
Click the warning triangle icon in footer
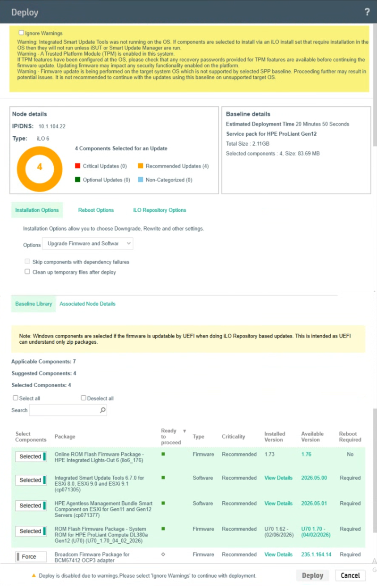tap(34, 575)
